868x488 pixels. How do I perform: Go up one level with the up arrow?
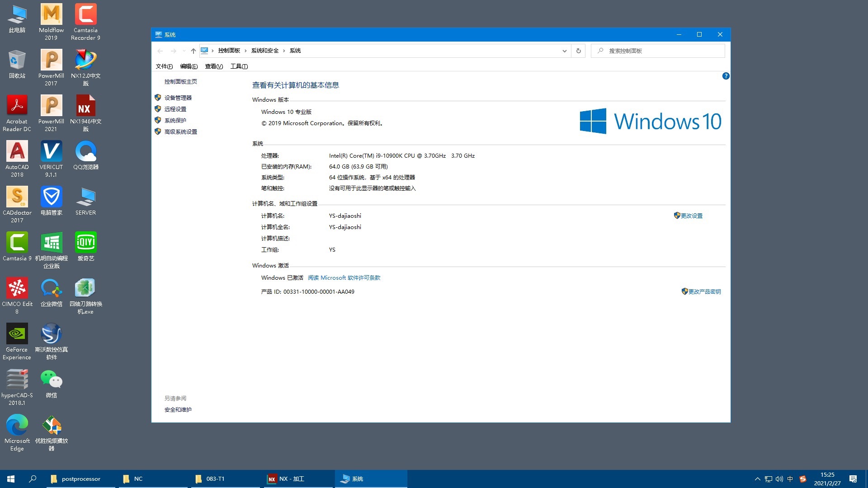point(193,51)
